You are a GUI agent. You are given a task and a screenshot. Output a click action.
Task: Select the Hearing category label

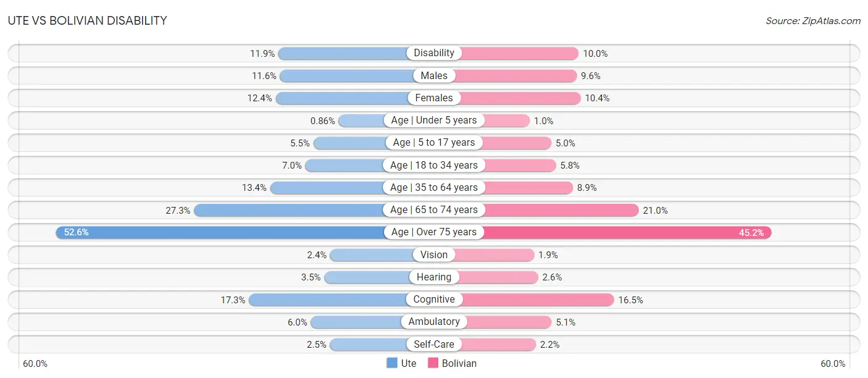(434, 277)
